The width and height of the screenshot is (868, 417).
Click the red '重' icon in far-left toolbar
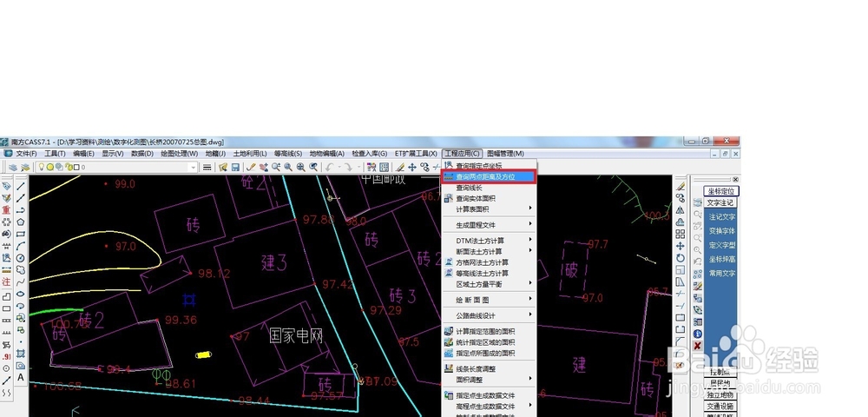point(6,210)
